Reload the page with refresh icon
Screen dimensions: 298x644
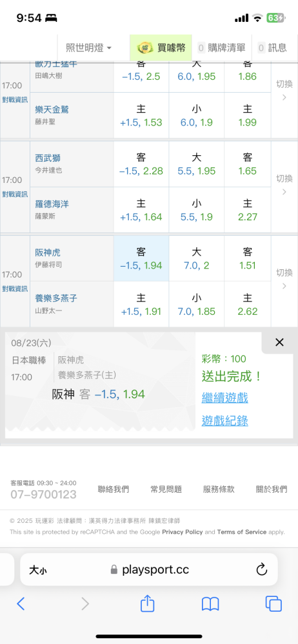[x=261, y=569]
